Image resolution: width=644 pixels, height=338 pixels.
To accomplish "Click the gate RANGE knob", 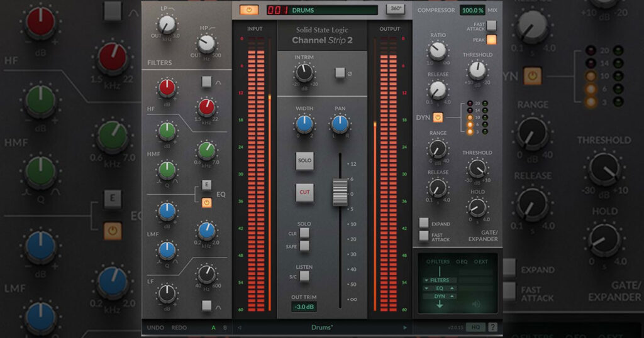I will coord(438,149).
